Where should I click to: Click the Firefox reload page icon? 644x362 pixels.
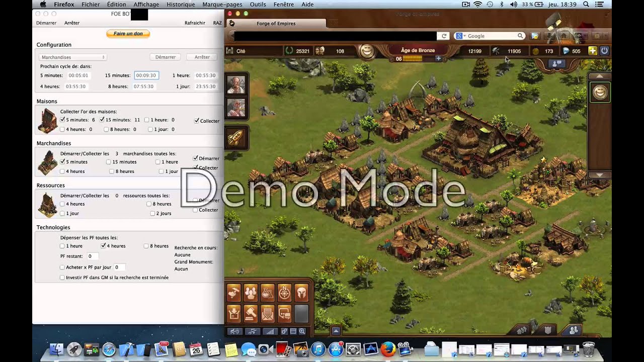444,36
